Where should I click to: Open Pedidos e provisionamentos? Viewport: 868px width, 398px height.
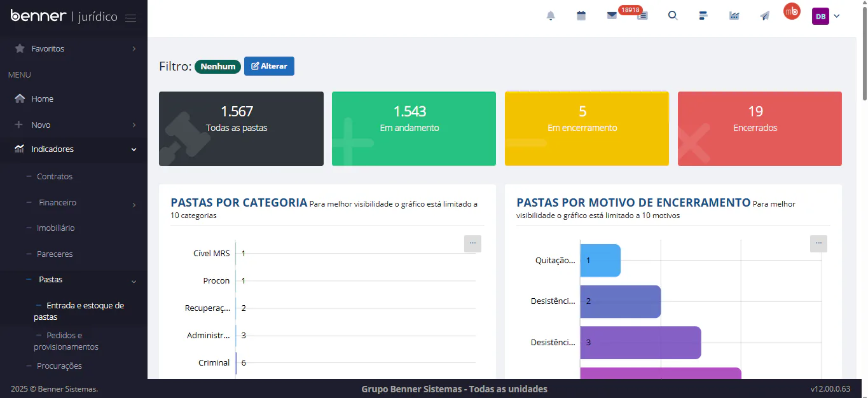pyautogui.click(x=66, y=341)
